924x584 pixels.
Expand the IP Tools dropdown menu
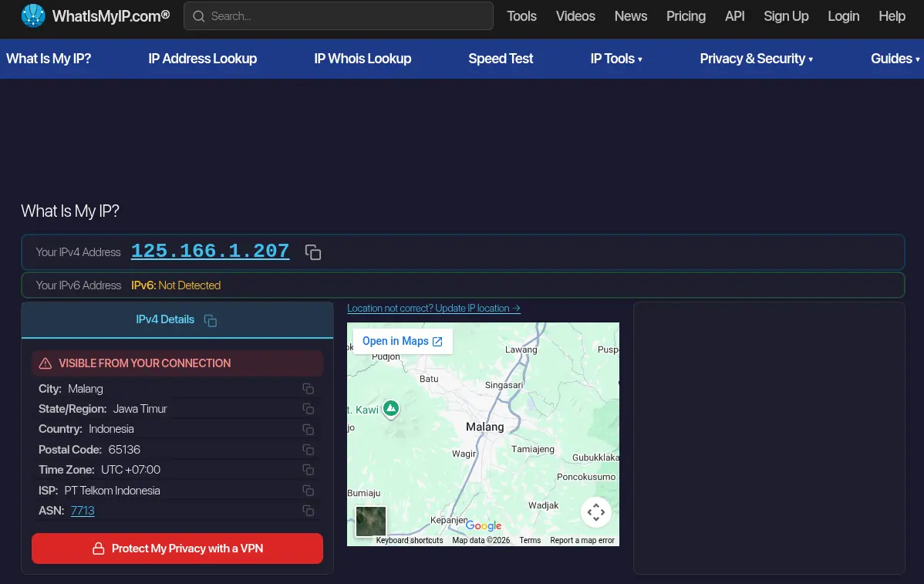[x=616, y=59]
